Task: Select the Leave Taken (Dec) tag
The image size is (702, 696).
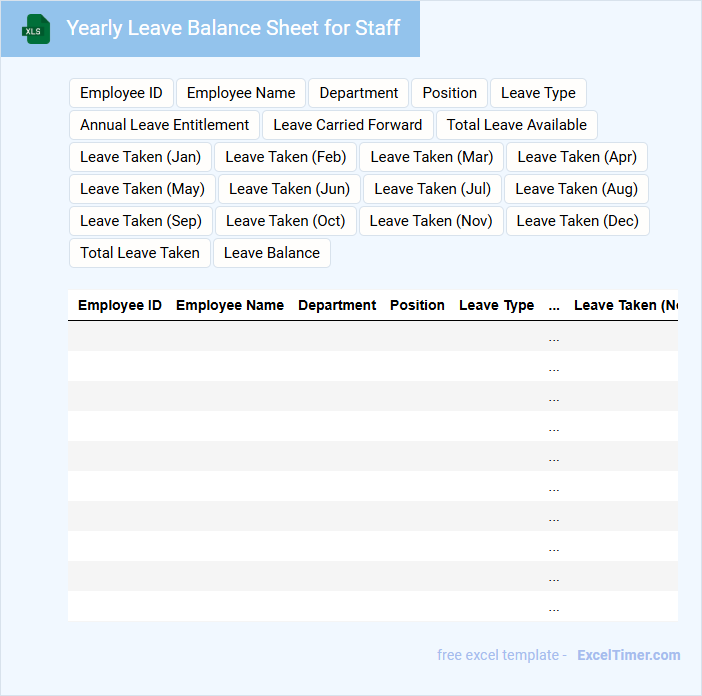Action: point(578,221)
